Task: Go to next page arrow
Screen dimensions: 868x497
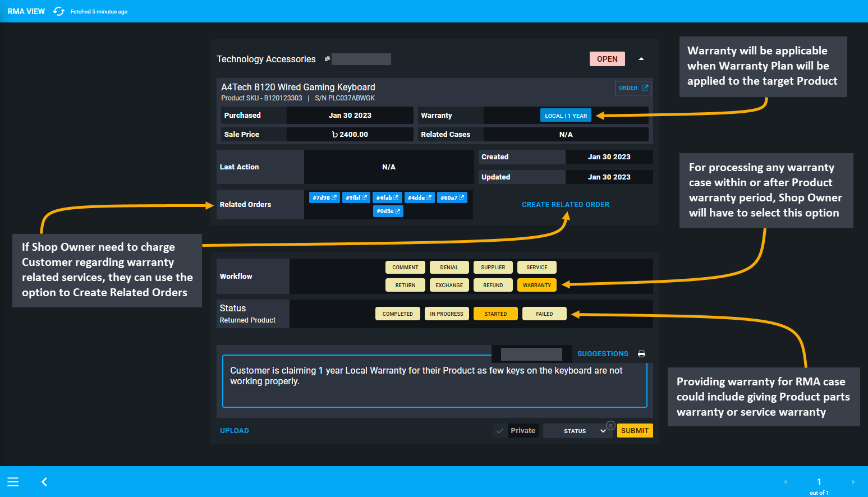Action: click(x=853, y=482)
